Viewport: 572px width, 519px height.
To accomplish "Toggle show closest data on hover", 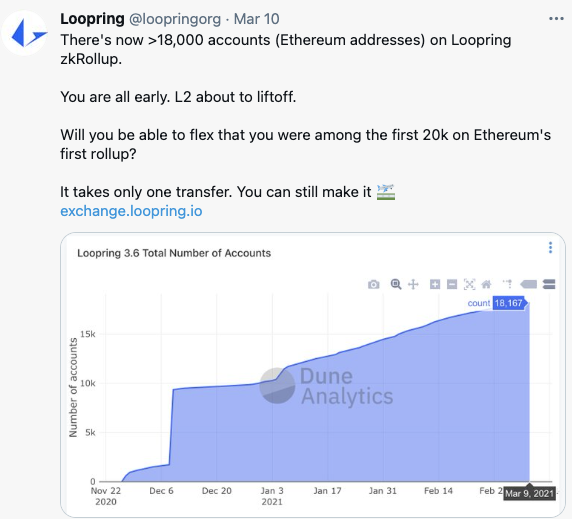I will 529,284.
